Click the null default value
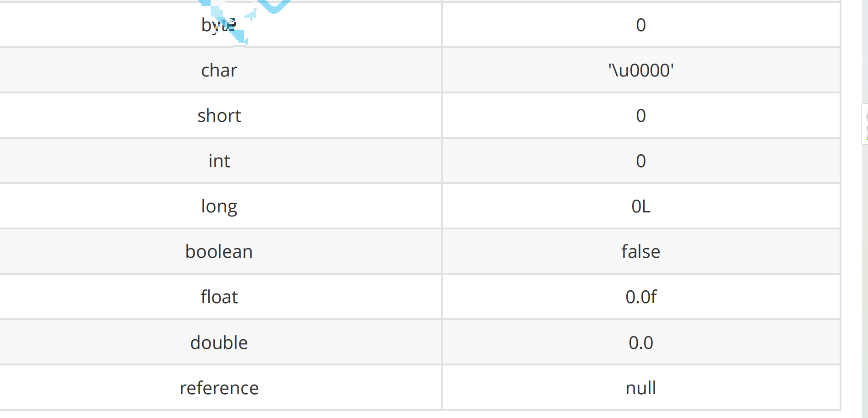Screen dimensions: 868x418 click(x=641, y=388)
